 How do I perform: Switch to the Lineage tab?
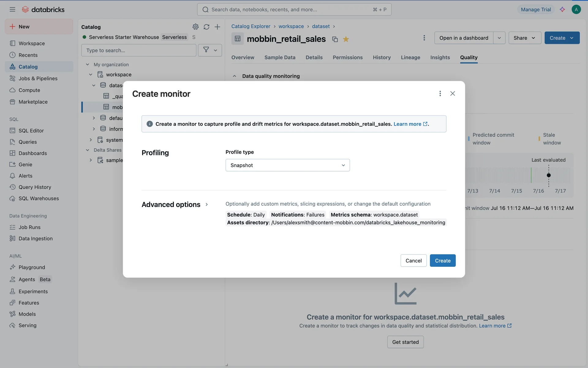point(410,57)
